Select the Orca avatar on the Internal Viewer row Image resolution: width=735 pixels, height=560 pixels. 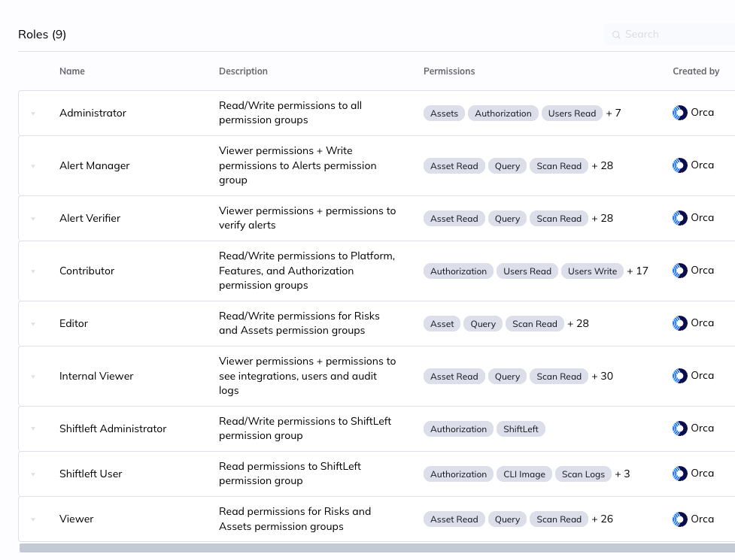[x=679, y=376]
